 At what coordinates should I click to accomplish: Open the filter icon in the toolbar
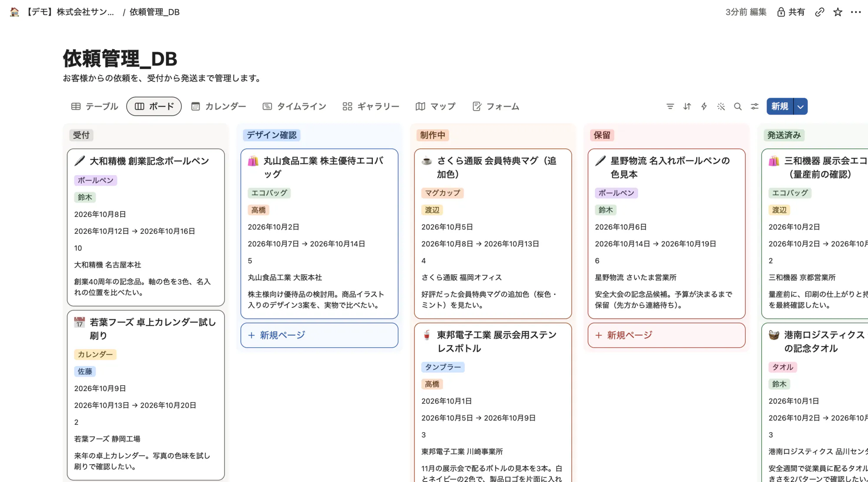coord(670,106)
